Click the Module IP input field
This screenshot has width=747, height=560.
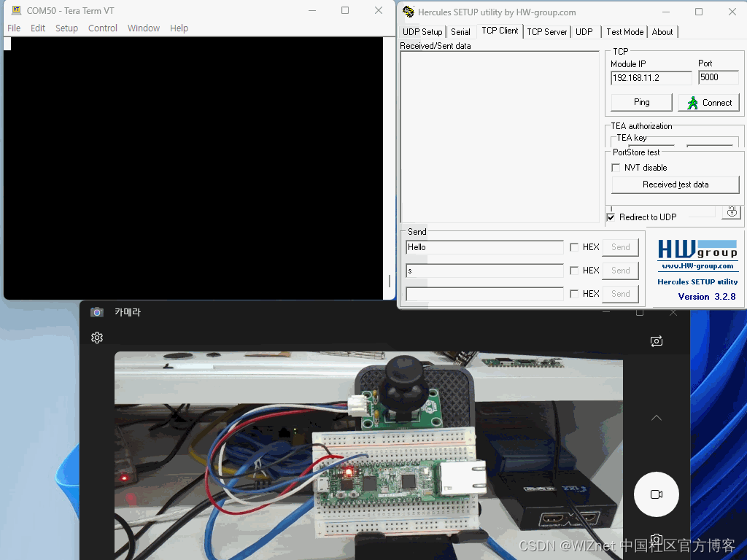(x=650, y=77)
